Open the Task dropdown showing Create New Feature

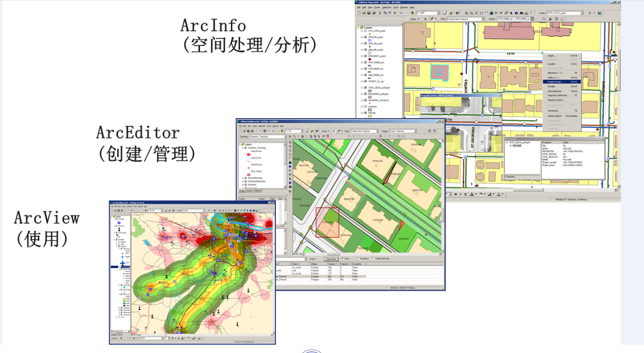pyautogui.click(x=483, y=19)
